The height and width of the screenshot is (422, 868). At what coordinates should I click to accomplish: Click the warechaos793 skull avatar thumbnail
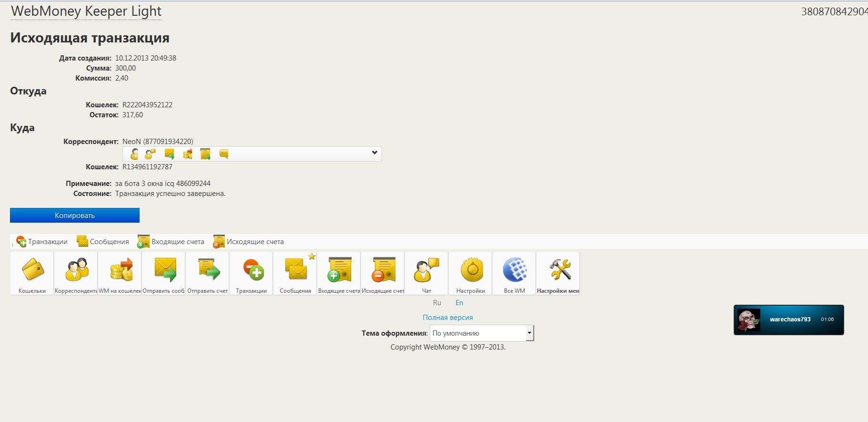point(749,319)
